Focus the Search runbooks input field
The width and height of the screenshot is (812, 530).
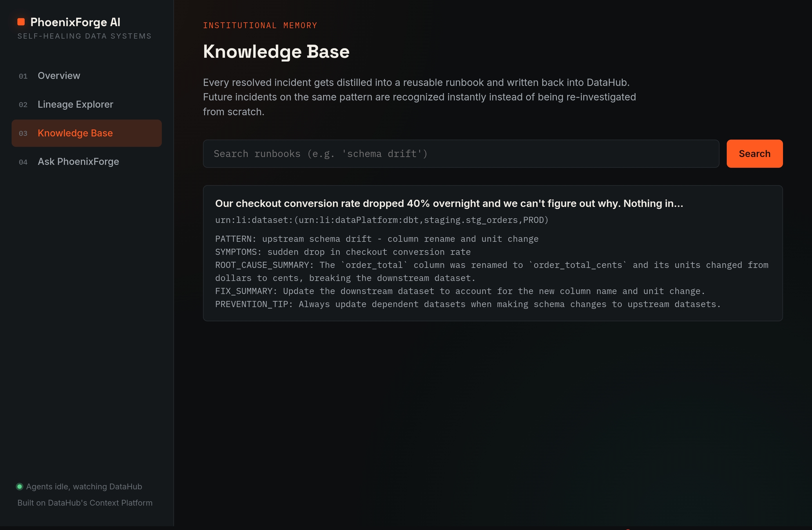[461, 154]
